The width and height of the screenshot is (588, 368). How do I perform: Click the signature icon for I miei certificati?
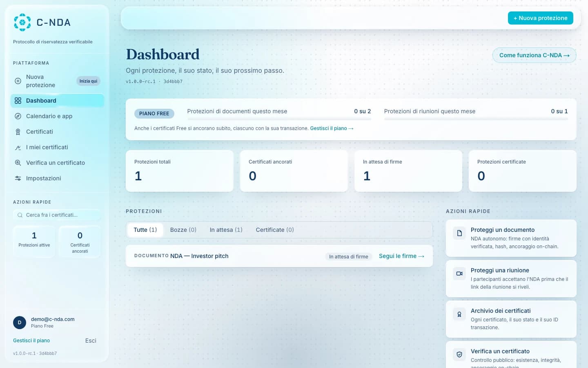tap(18, 147)
